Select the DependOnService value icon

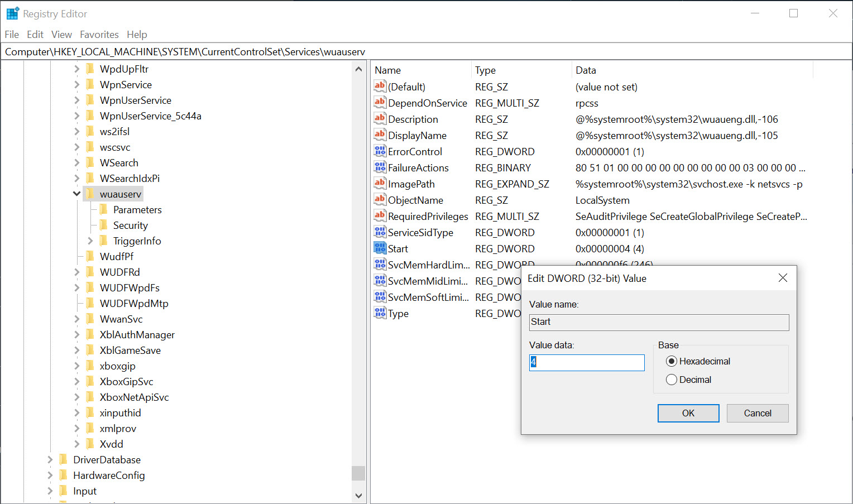(380, 102)
